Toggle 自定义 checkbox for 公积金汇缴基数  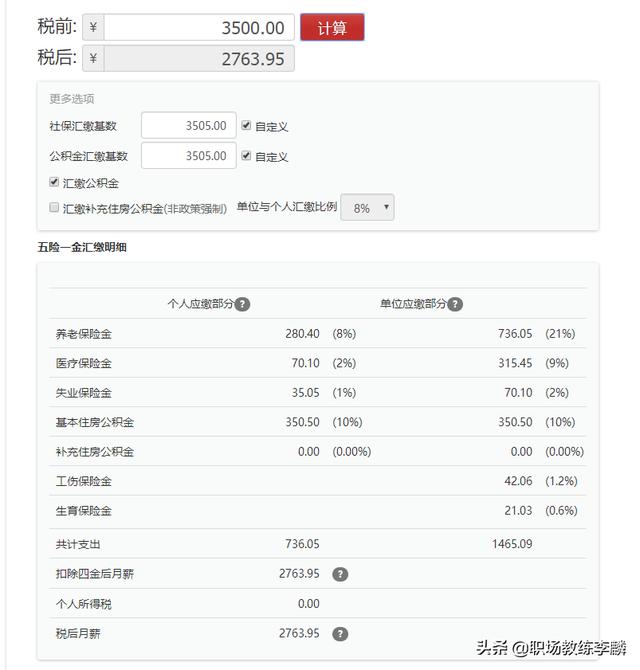coord(246,156)
